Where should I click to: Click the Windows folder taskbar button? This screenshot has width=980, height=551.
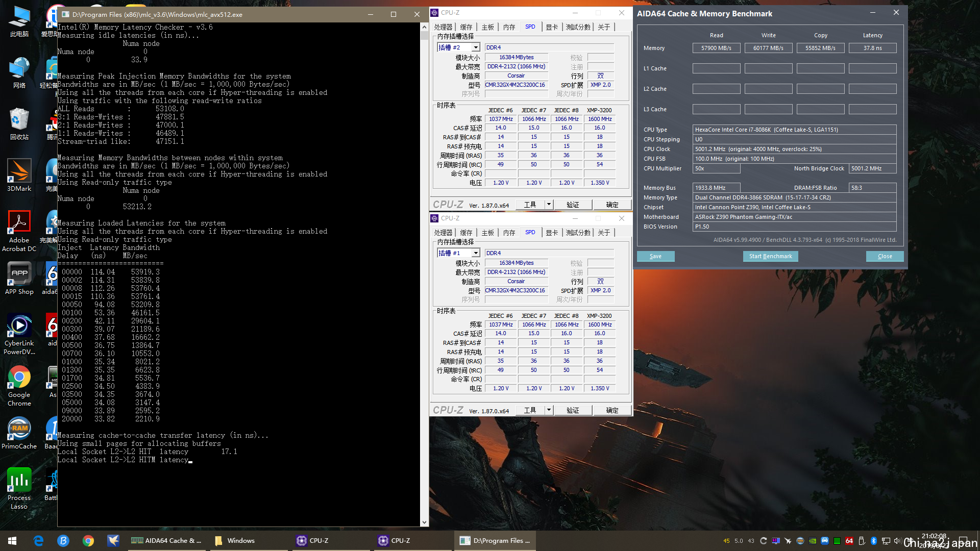249,541
